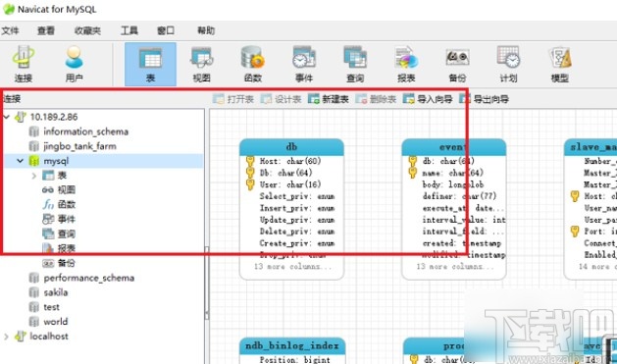The width and height of the screenshot is (617, 364).
Task: Select 表 (Tables) under mysql
Action: (x=62, y=176)
